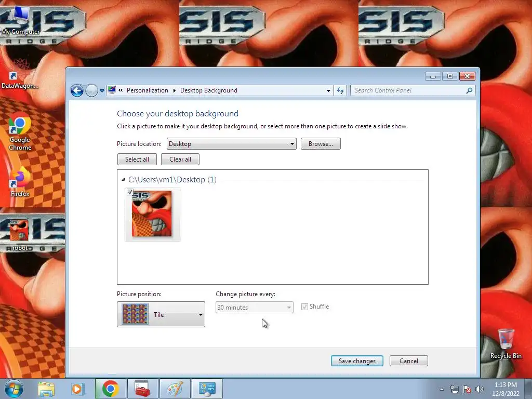Collapse the C:\Users\vm1\Desktop group
Image resolution: width=532 pixels, height=399 pixels.
(x=123, y=179)
